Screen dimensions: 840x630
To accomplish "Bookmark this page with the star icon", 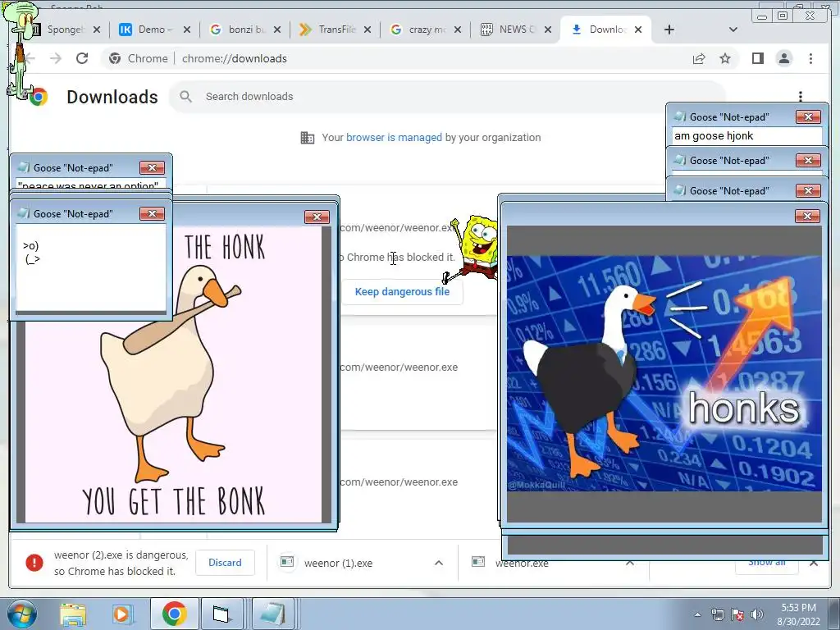I will coord(725,58).
